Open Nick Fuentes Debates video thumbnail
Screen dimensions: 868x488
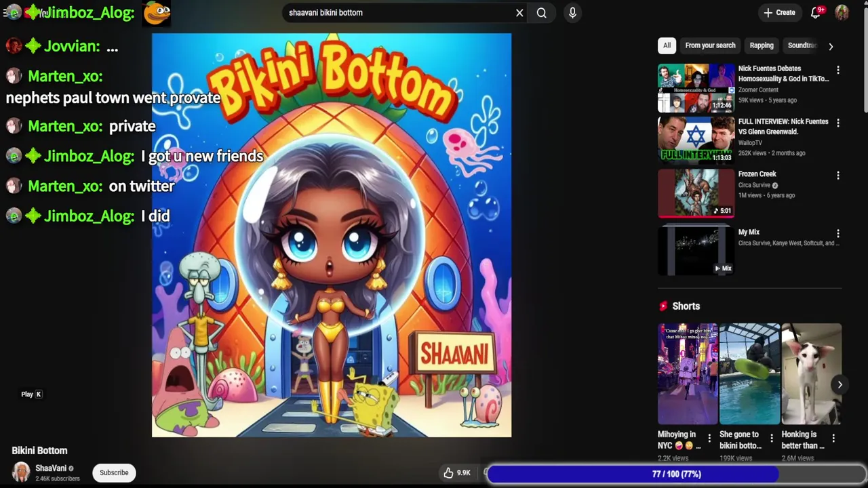696,88
